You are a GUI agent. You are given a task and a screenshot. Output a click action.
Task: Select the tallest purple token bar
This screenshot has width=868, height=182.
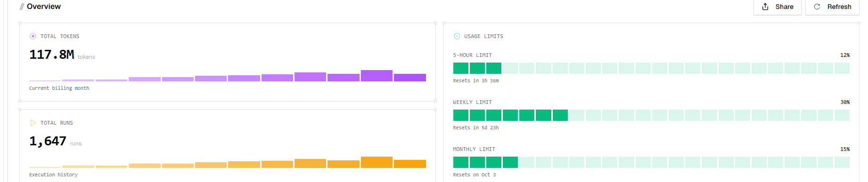[x=377, y=76]
